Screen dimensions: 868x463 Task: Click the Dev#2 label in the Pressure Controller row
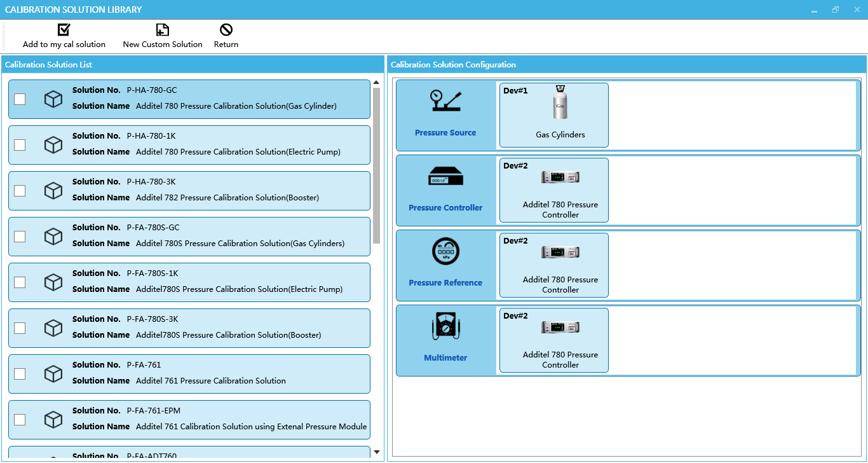click(x=515, y=166)
